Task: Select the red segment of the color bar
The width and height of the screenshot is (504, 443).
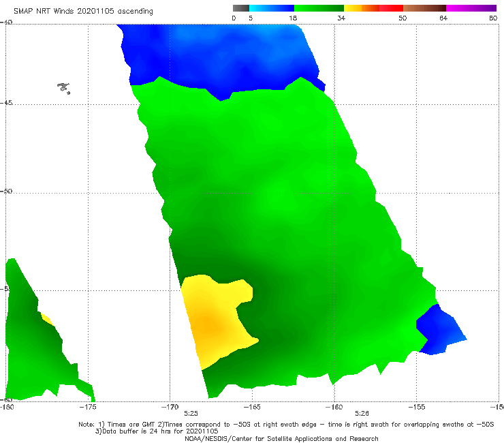Action: pyautogui.click(x=391, y=8)
